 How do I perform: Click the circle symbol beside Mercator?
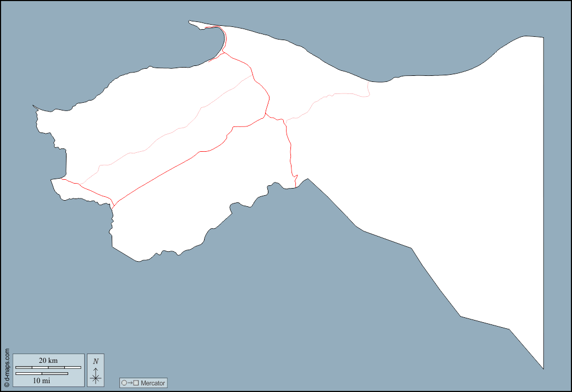pyautogui.click(x=124, y=383)
